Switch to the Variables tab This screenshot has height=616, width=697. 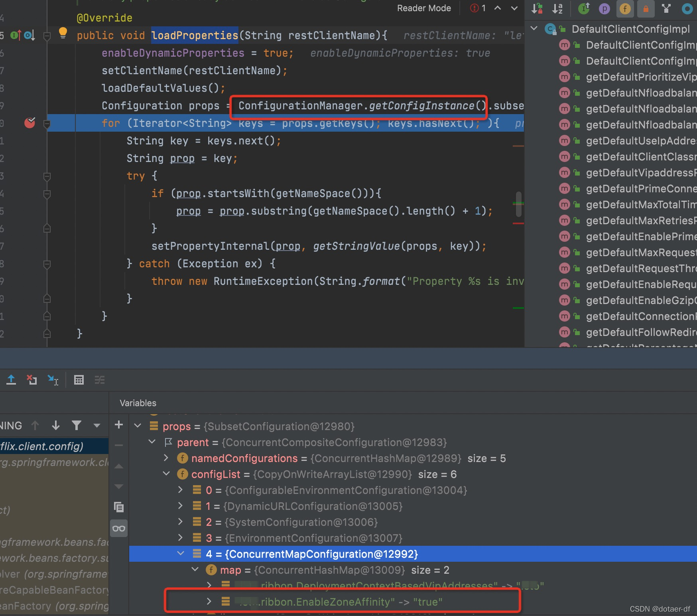(137, 403)
